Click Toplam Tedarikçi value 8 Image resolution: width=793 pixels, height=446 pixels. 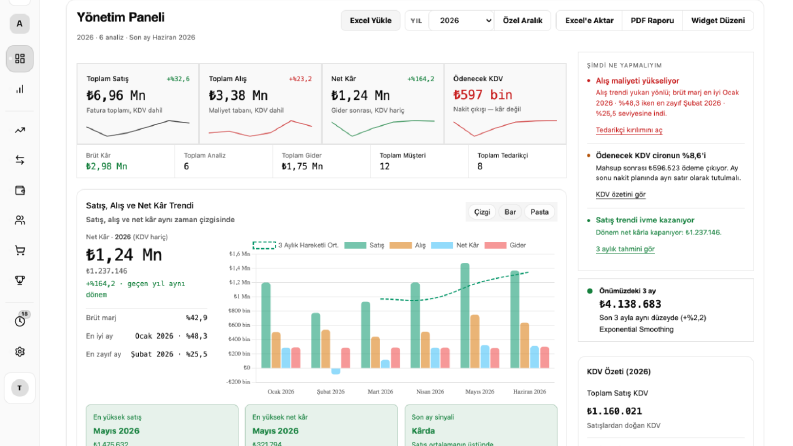pos(480,166)
